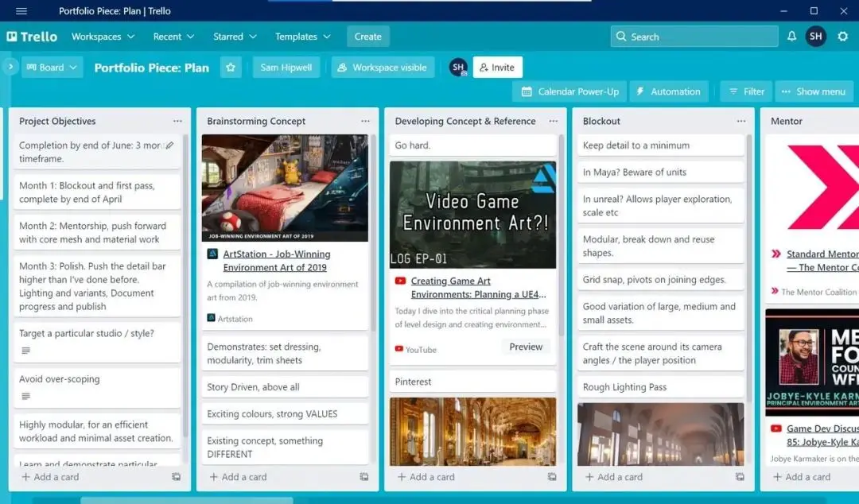Click the Trello logo home link
This screenshot has width=859, height=504.
click(x=32, y=37)
